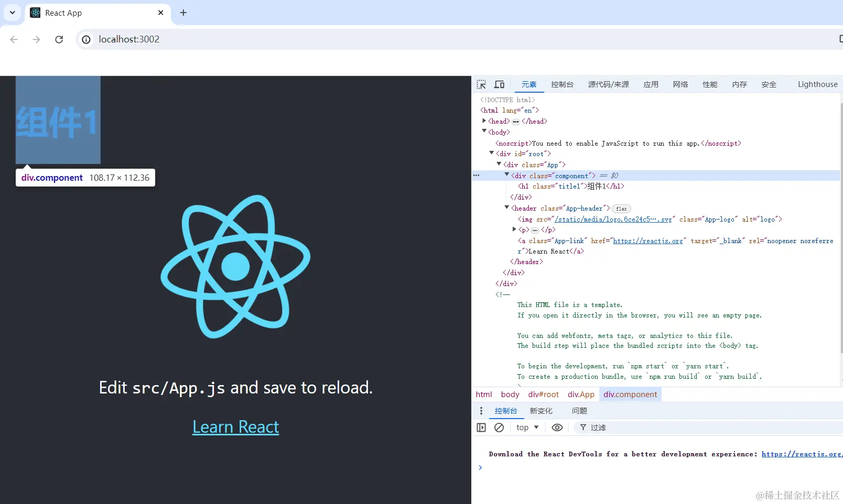Clear the console with the circle-slash icon

coord(499,428)
